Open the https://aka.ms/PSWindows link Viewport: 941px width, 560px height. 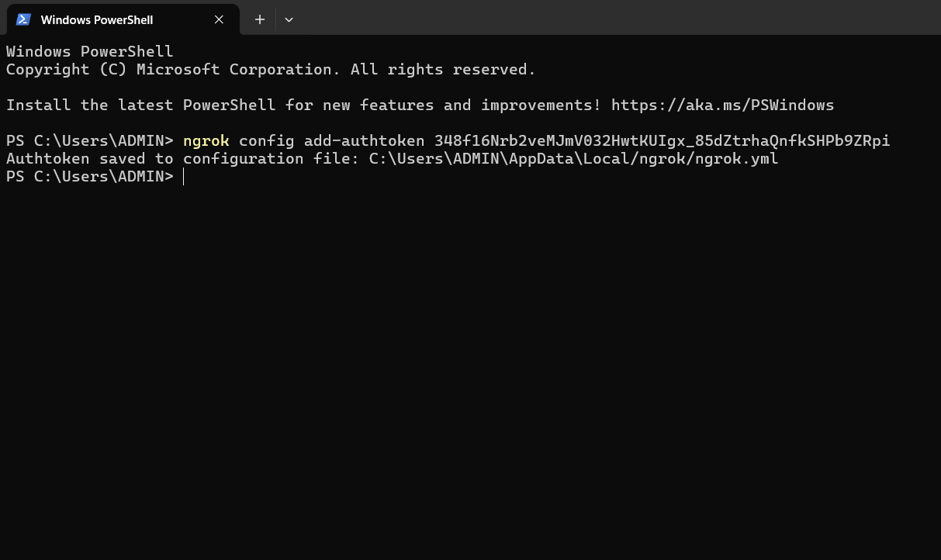coord(722,105)
